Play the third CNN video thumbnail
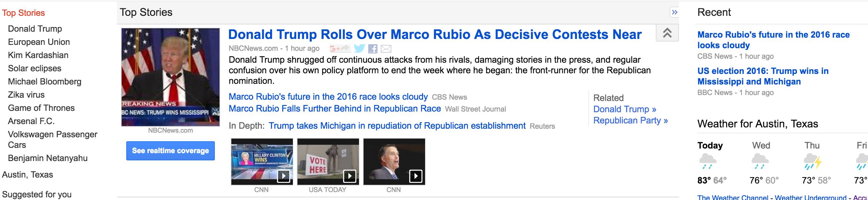The width and height of the screenshot is (868, 200). (x=394, y=162)
